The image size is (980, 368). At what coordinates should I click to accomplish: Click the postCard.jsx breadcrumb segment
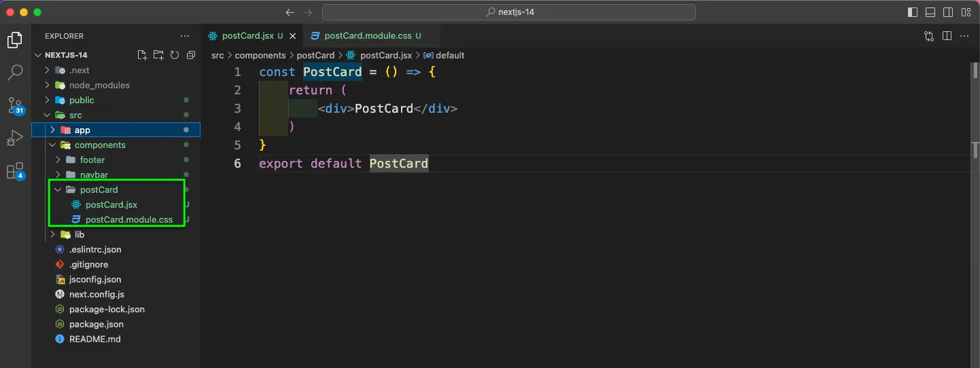(x=379, y=55)
